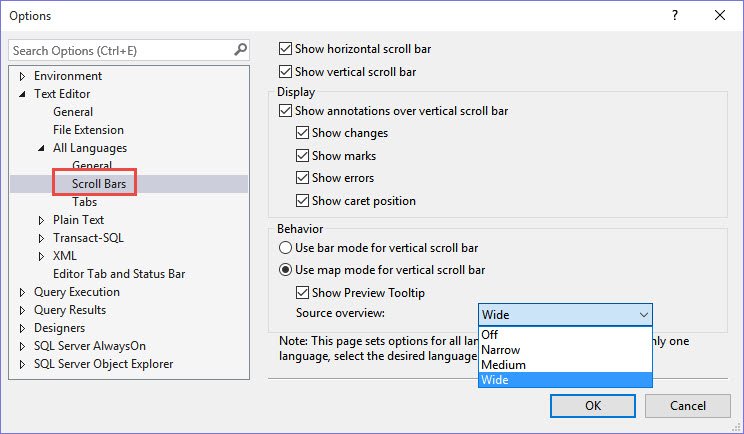Select Use bar mode for vertical scroll bar
744x434 pixels.
[286, 247]
